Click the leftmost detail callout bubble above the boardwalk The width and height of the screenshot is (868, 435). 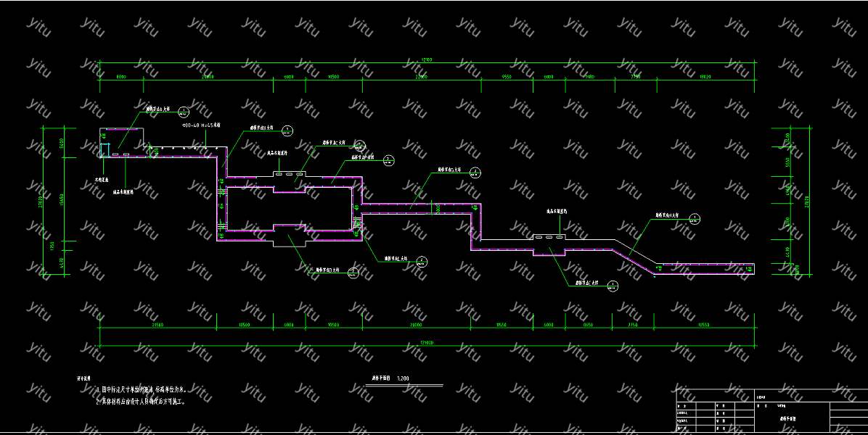184,112
